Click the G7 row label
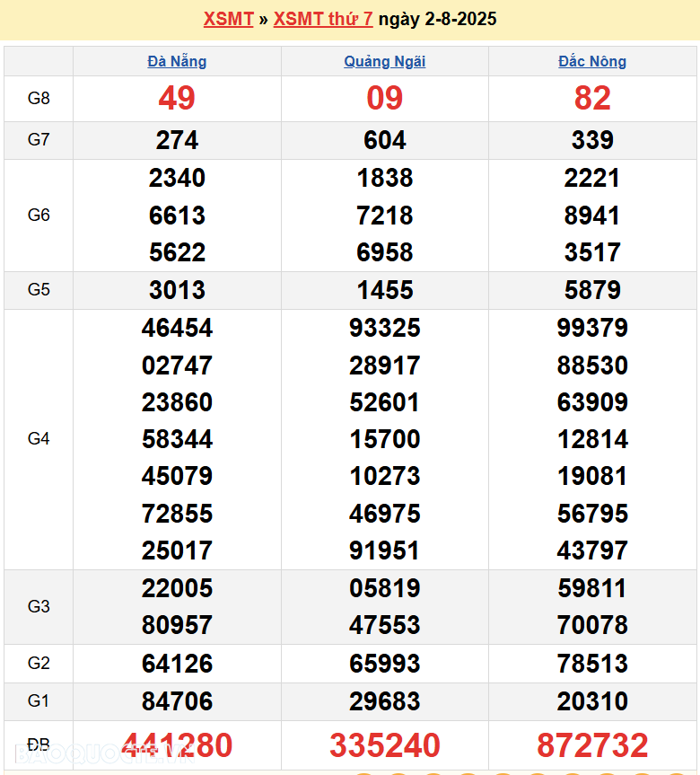The image size is (700, 775). (39, 140)
